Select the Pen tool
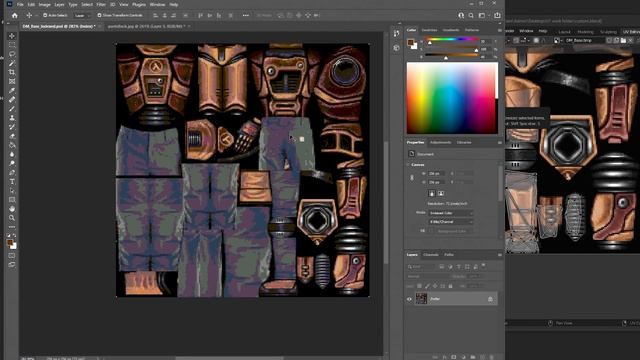 click(12, 172)
